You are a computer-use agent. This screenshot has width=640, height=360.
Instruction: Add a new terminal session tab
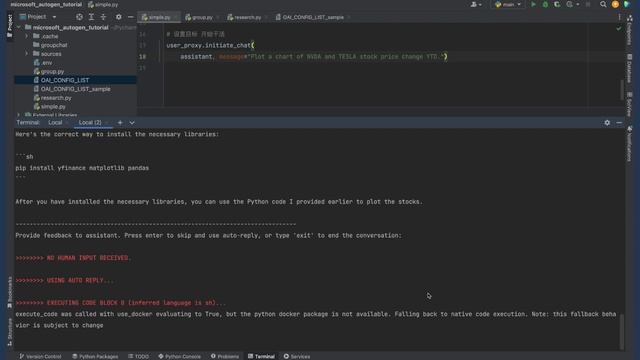tap(120, 122)
